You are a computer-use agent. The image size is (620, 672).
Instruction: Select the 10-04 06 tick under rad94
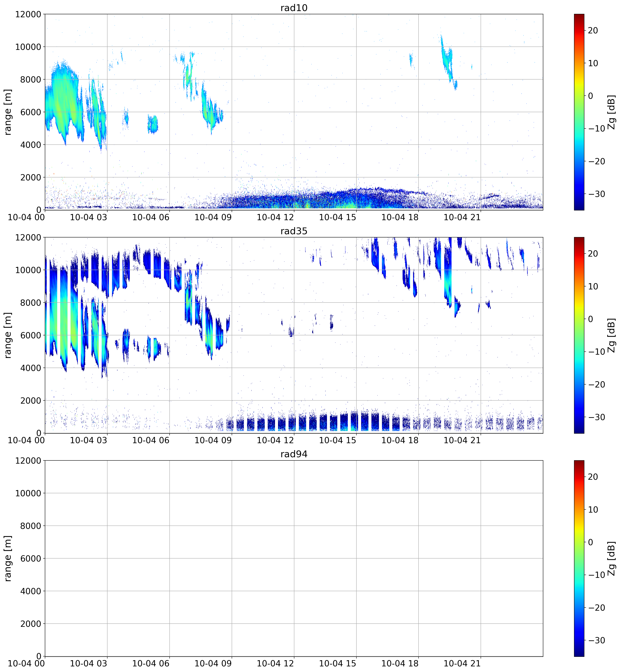pyautogui.click(x=151, y=663)
